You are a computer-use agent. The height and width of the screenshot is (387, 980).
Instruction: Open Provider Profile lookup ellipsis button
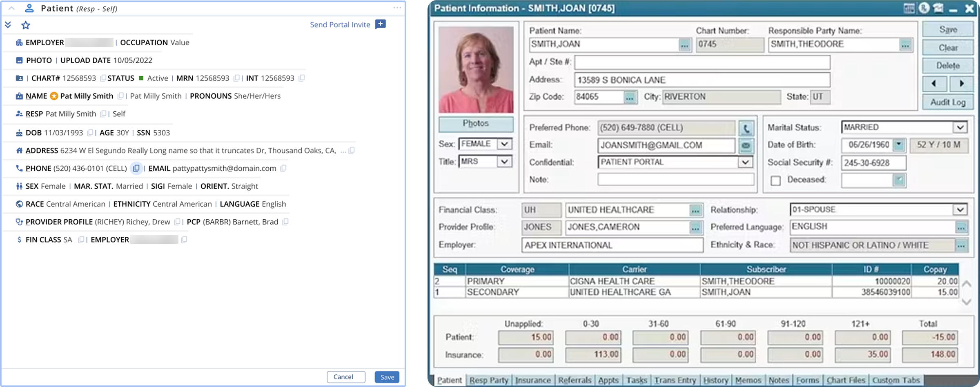point(695,227)
